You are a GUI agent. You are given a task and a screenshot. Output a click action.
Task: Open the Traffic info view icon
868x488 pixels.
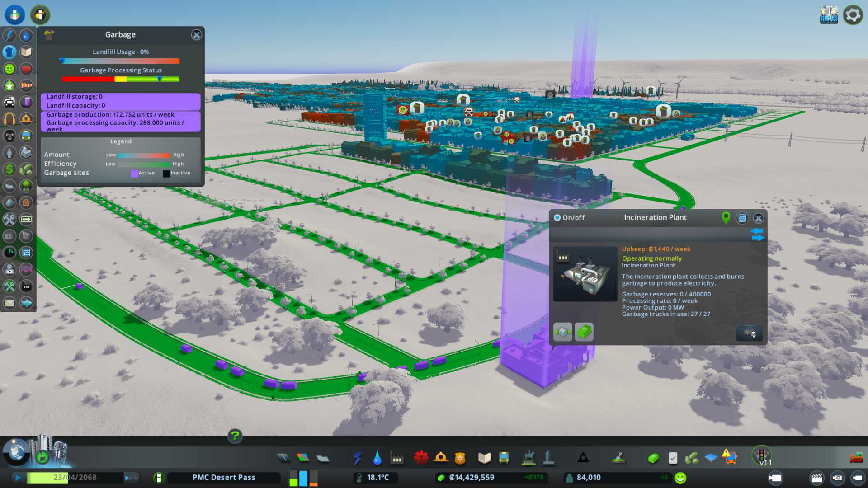click(x=9, y=102)
